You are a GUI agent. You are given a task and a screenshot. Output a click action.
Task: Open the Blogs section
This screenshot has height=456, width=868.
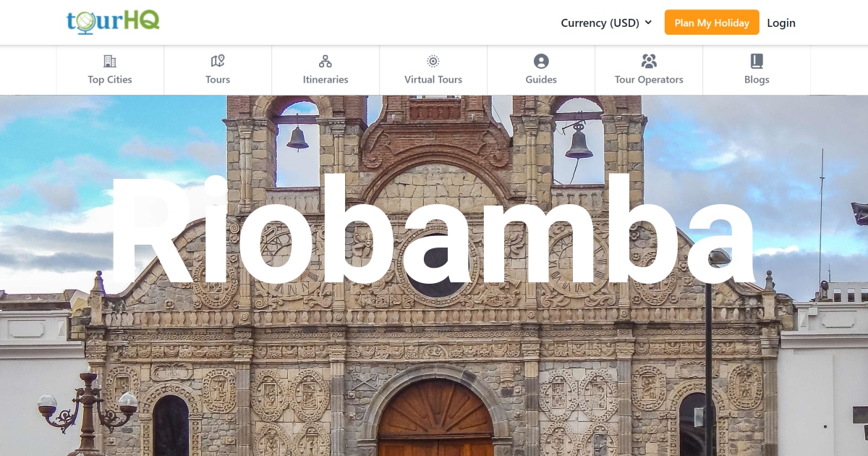coord(757,80)
